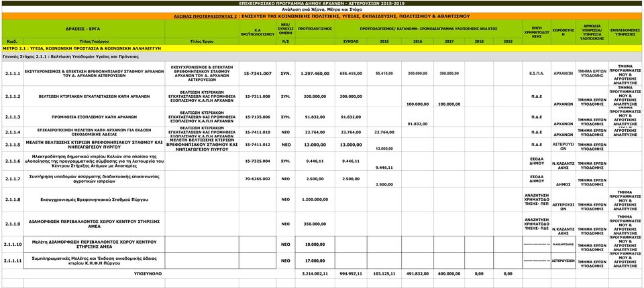
Task: Select title 'ΒΕΛΤΙΩΣΗ ΚΤΙΡΙΑΚΩΝ ΕΓΚΑΤΑΣΤΑΣΕΩΝ ΚΑΠΗ ΑΡΧΑΝΩΝ'
Action: [x=94, y=96]
